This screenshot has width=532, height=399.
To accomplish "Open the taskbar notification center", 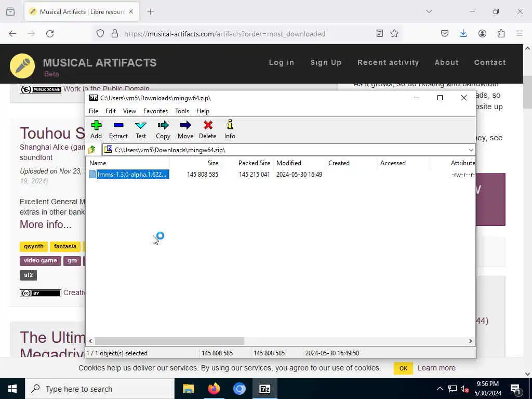I will [515, 389].
